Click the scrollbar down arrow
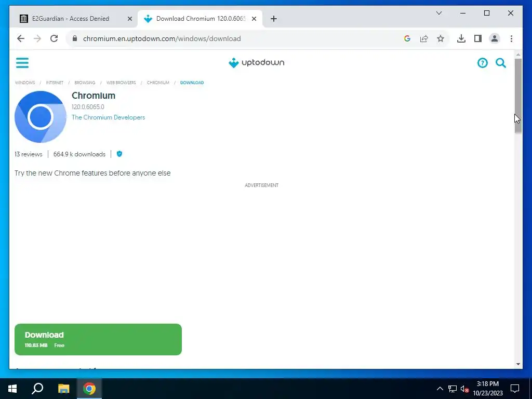 [x=518, y=364]
